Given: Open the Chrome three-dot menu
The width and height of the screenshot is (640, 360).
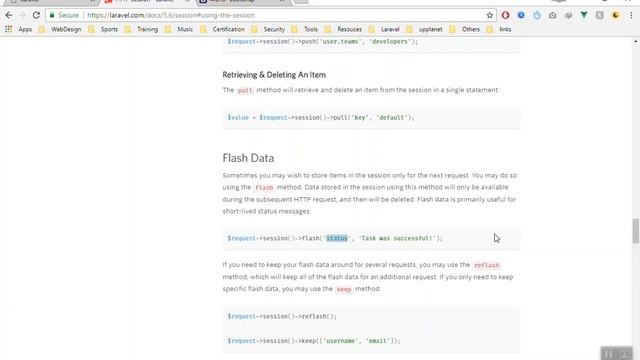Looking at the screenshot, I should pos(631,15).
